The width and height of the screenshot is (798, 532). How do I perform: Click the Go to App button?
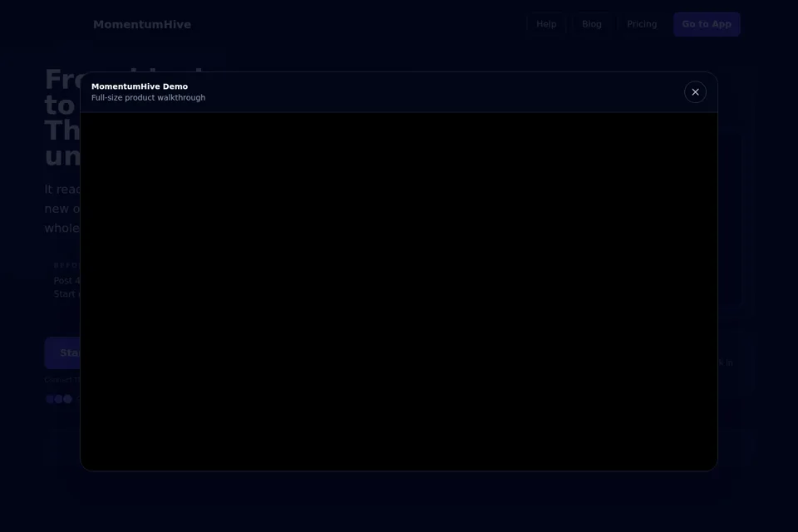pyautogui.click(x=707, y=24)
